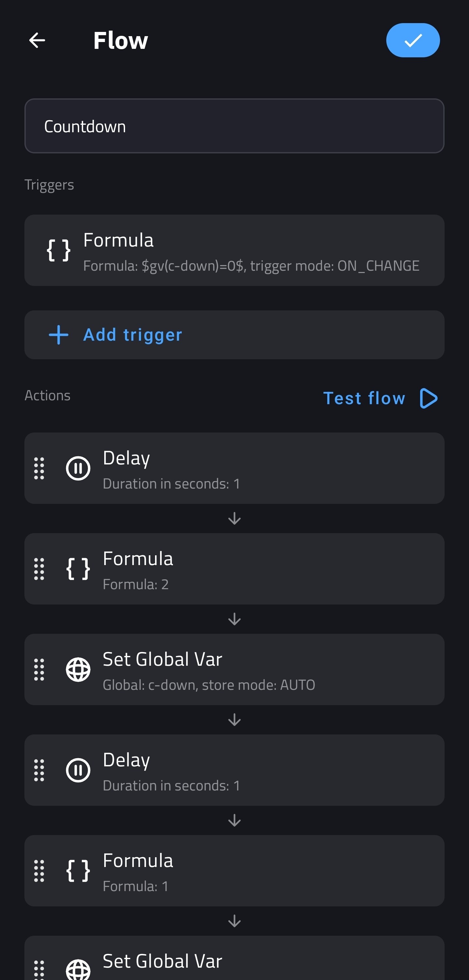Open the Formula: 1 action
Viewport: 469px width, 980px height.
click(x=251, y=871)
